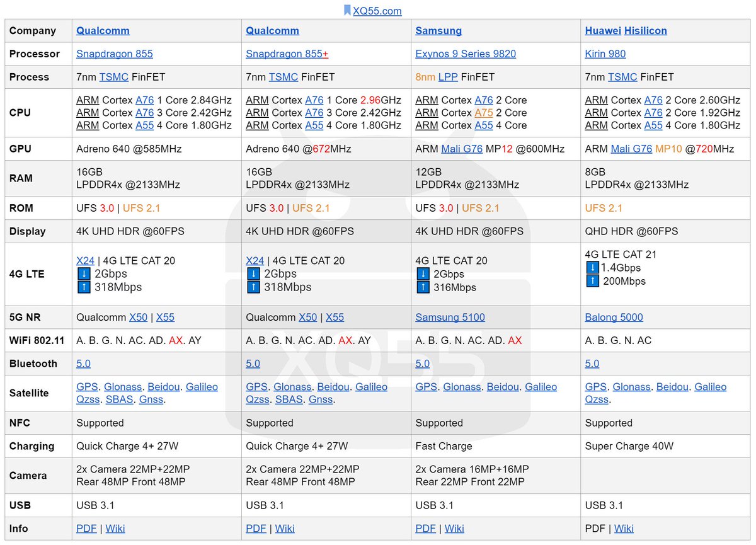The width and height of the screenshot is (756, 545).
Task: Click the GPS link in the Exynos 9820 column
Action: pyautogui.click(x=427, y=387)
